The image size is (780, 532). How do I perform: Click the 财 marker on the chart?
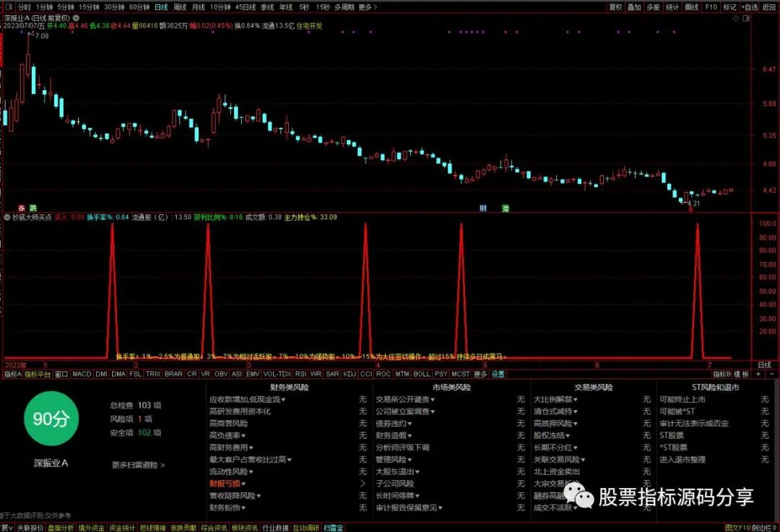coord(483,208)
